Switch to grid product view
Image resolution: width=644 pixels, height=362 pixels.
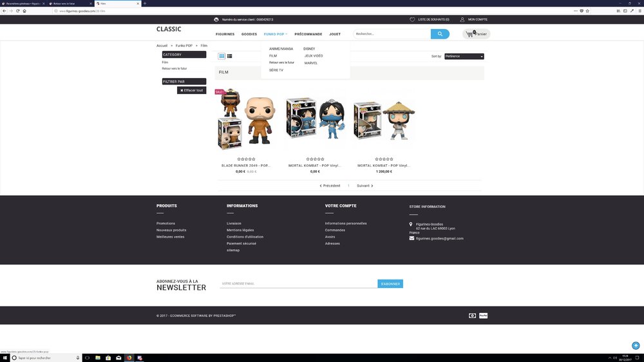[x=222, y=56]
